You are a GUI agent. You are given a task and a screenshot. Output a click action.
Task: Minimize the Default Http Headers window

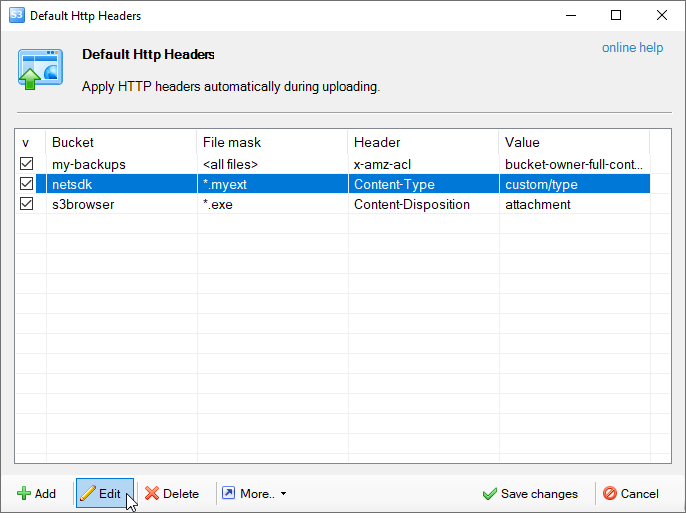(x=570, y=15)
